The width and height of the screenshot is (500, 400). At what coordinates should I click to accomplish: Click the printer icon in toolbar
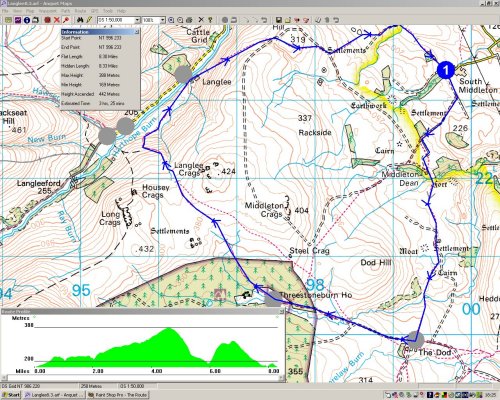click(189, 20)
